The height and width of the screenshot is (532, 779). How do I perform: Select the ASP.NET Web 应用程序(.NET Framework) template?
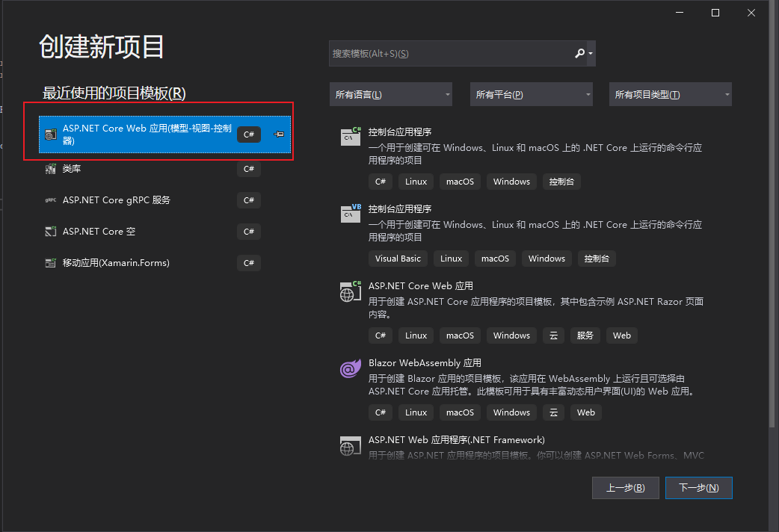tap(456, 440)
